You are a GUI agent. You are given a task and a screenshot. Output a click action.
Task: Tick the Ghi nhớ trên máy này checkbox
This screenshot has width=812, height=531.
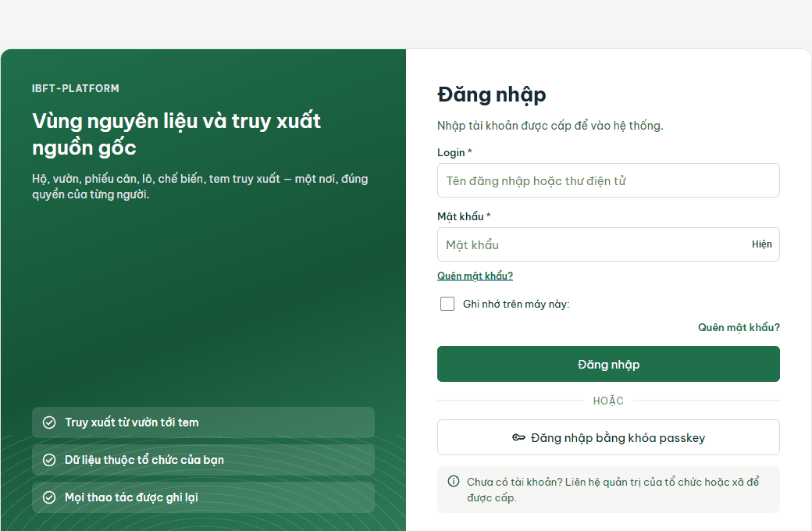[x=447, y=304]
